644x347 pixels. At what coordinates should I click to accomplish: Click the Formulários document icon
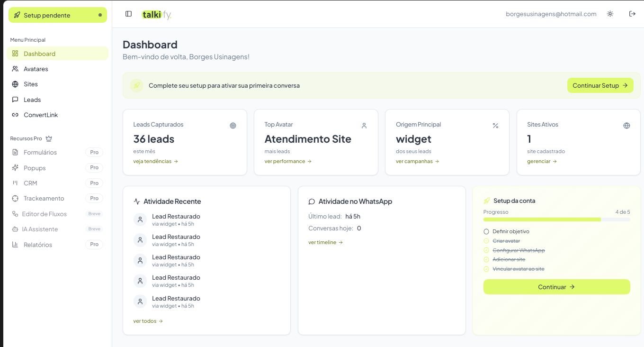(x=15, y=152)
